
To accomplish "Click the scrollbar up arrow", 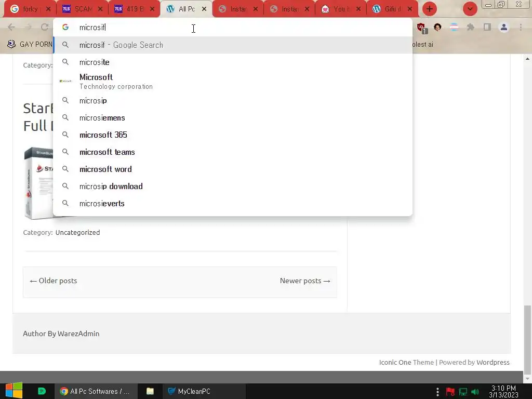I will click(x=527, y=59).
